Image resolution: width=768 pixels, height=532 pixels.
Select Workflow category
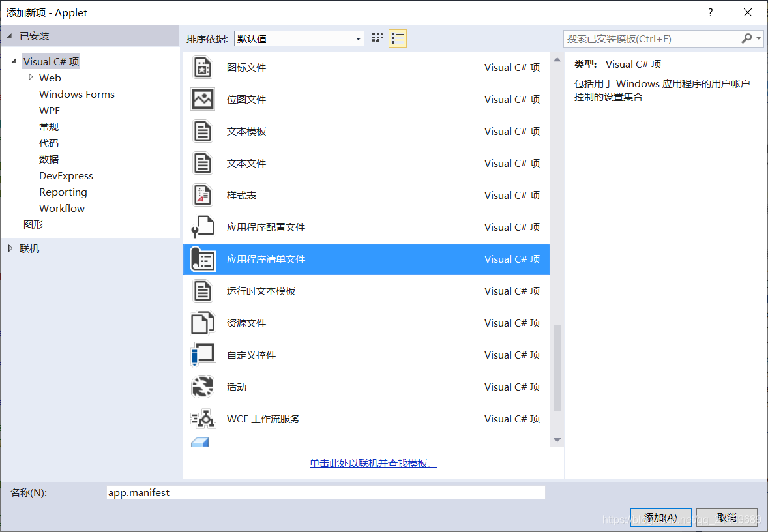62,208
